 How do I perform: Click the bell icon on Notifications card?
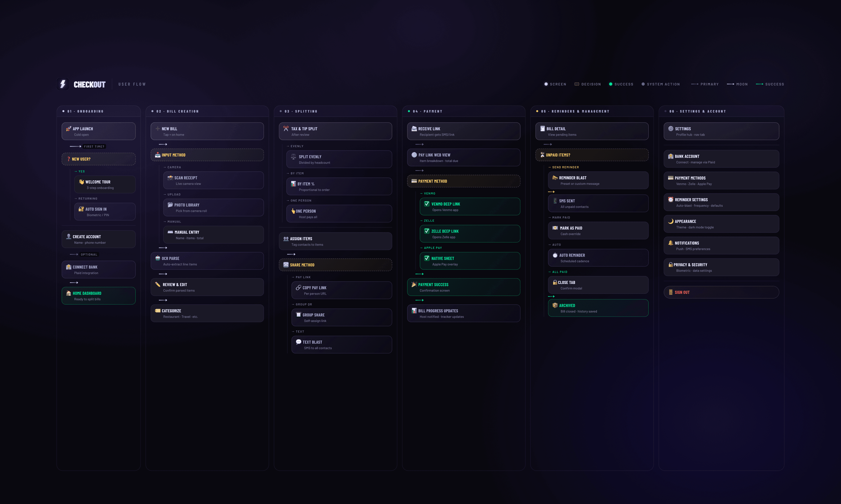click(x=671, y=243)
